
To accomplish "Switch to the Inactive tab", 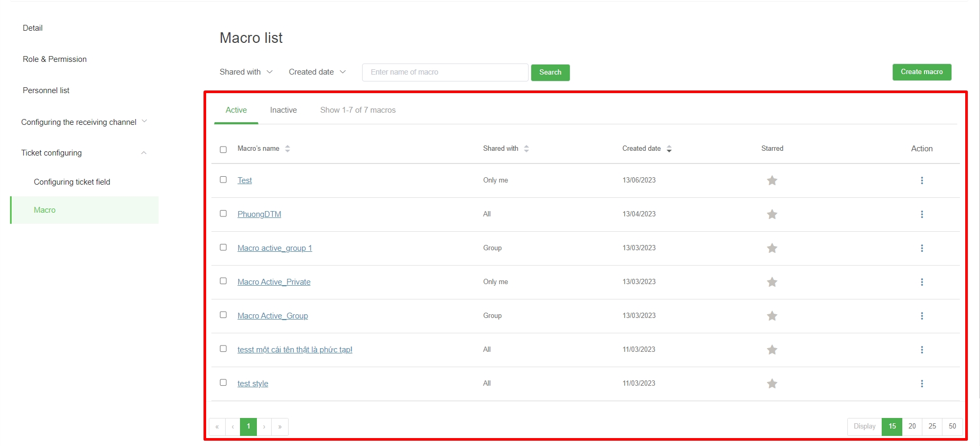I will (283, 110).
